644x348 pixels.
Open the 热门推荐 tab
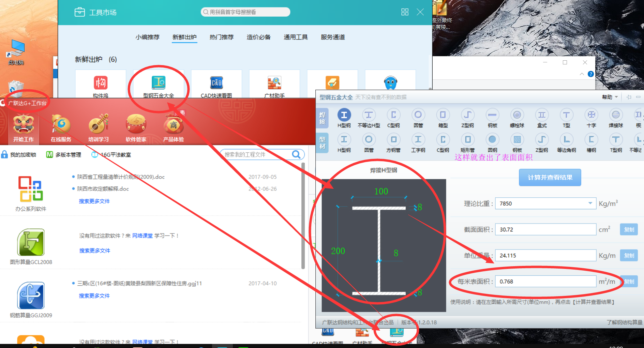click(x=222, y=37)
